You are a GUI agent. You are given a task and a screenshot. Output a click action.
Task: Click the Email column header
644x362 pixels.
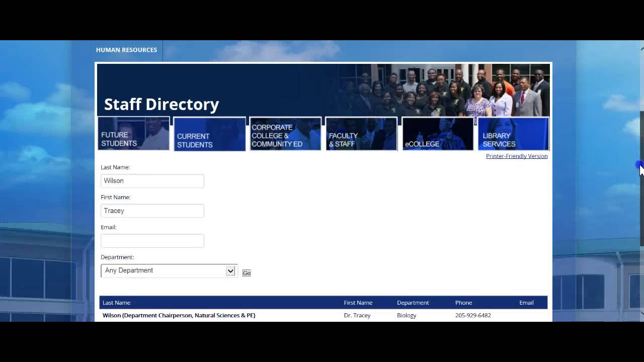coord(526,303)
